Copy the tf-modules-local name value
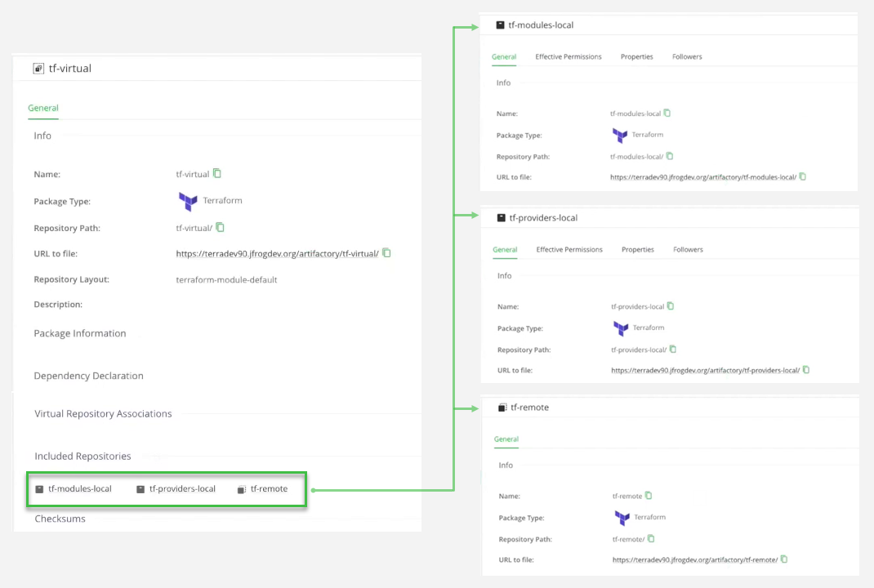 click(x=667, y=114)
